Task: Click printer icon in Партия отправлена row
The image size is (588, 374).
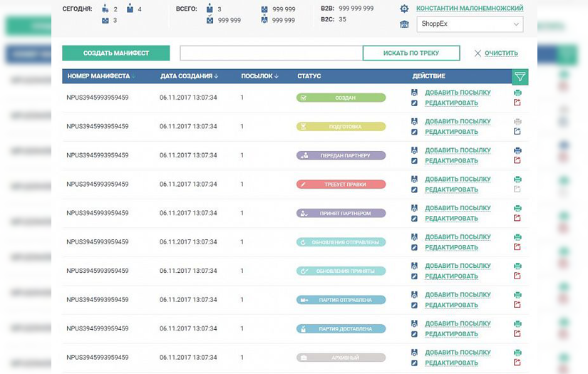Action: (x=517, y=295)
